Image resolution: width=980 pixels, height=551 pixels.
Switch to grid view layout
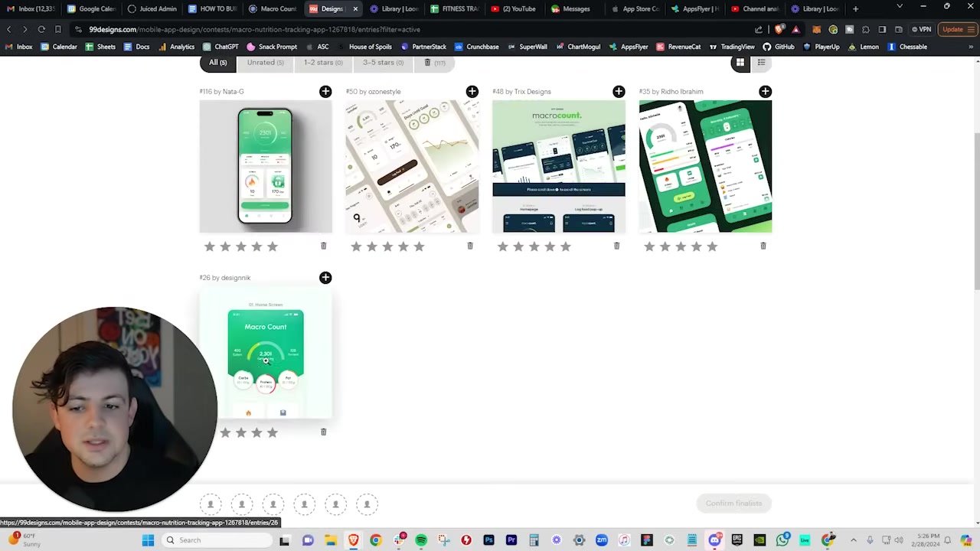point(740,63)
